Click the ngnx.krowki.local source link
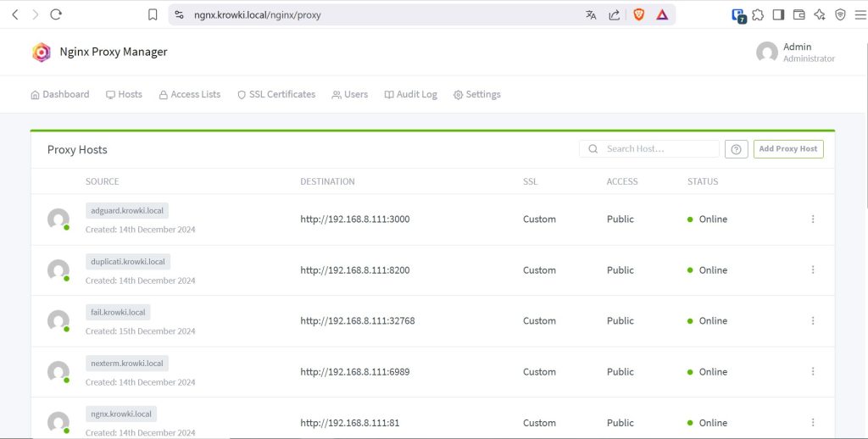This screenshot has width=868, height=439. coord(121,414)
